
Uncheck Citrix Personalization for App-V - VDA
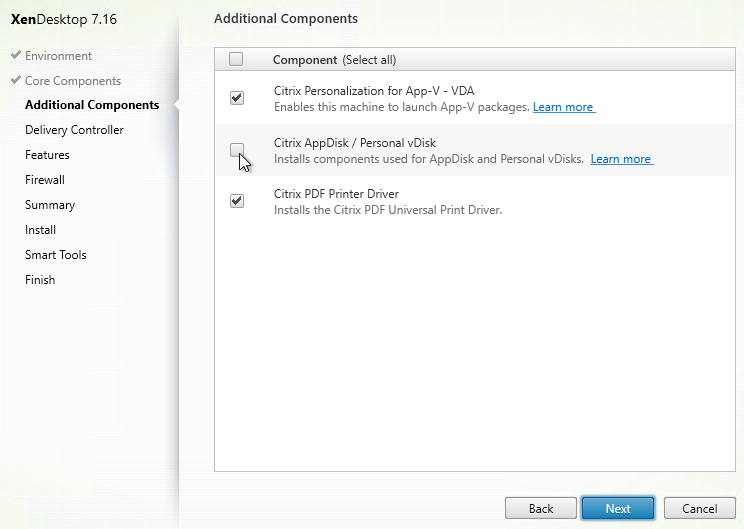point(237,98)
